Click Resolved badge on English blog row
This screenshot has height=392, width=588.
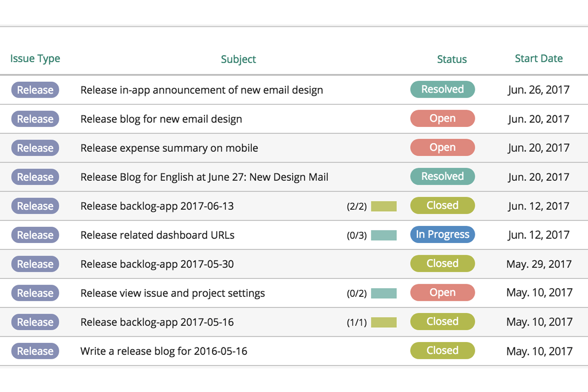[442, 176]
